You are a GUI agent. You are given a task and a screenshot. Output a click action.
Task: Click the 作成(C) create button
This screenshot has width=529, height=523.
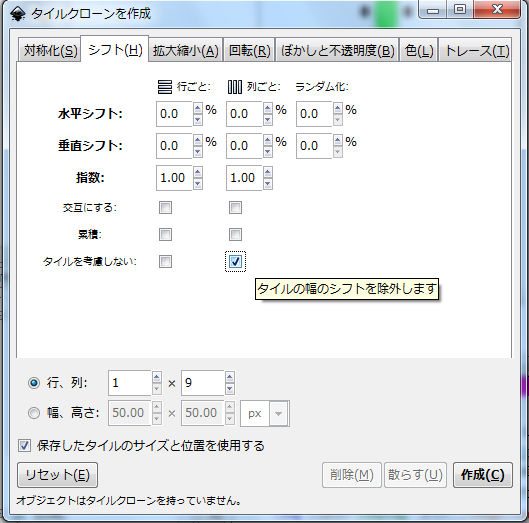(x=482, y=475)
